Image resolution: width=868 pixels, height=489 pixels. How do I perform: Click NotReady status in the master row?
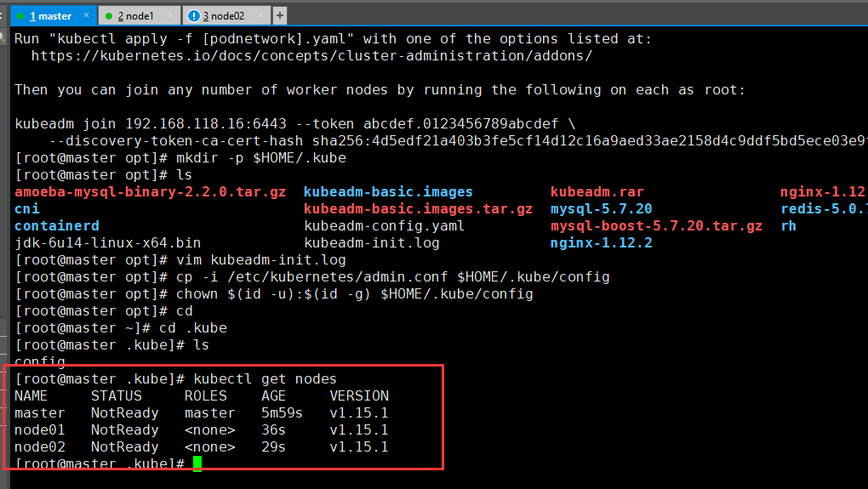click(124, 413)
